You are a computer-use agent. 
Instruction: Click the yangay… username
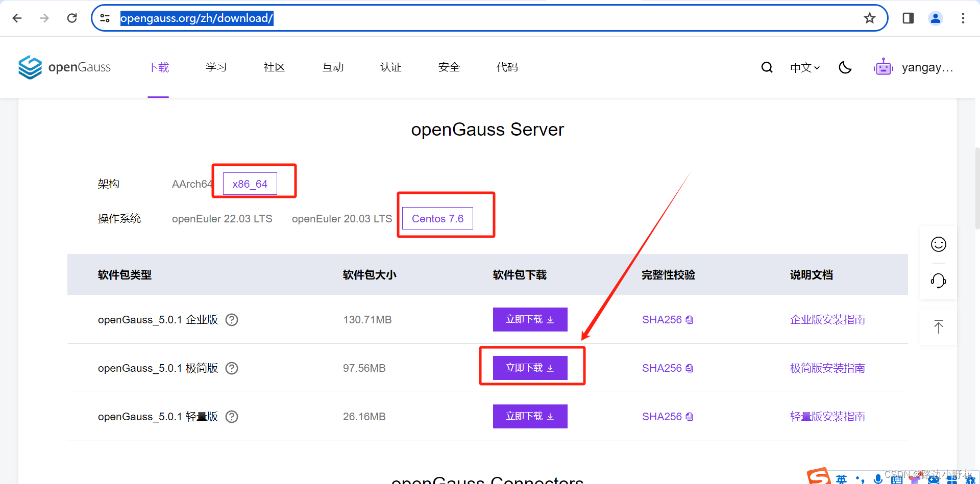[927, 67]
